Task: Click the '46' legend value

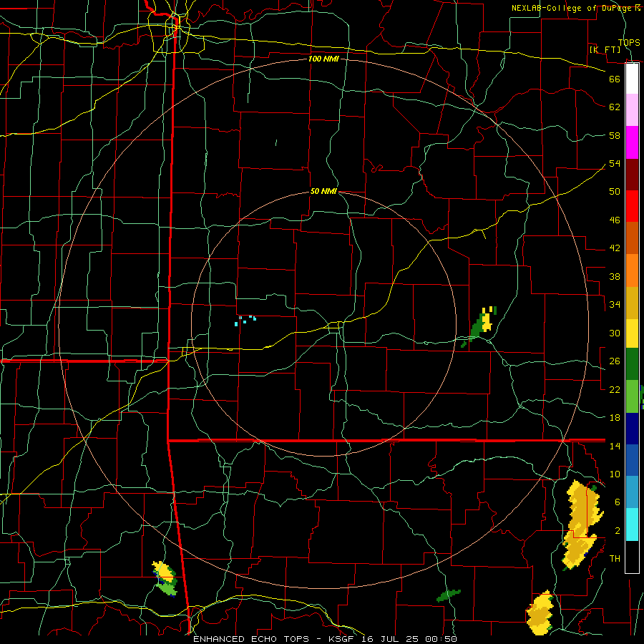Action: [x=615, y=220]
